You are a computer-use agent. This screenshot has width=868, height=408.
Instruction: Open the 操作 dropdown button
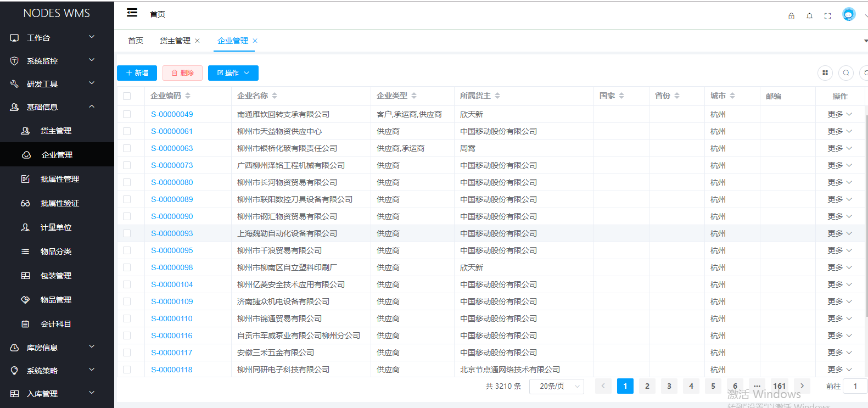coord(233,73)
